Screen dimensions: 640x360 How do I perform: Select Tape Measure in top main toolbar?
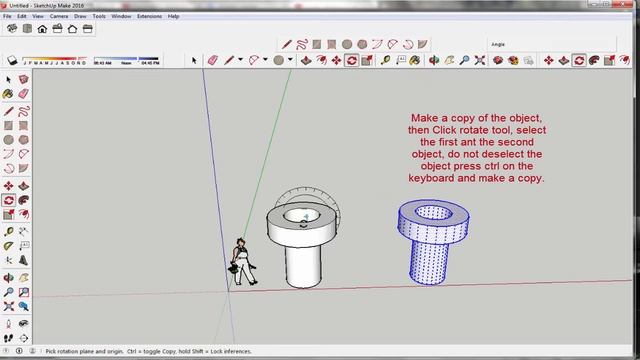pyautogui.click(x=385, y=60)
